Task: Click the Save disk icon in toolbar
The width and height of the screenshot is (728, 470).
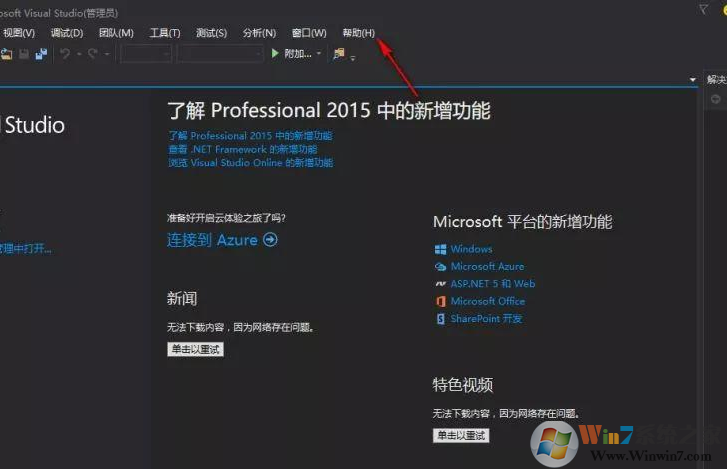Action: coord(24,54)
